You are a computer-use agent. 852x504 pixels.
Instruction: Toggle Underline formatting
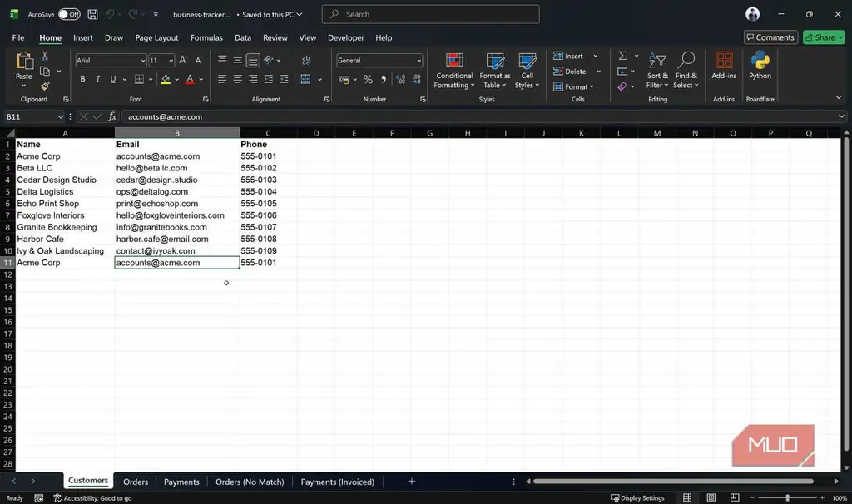click(x=113, y=79)
